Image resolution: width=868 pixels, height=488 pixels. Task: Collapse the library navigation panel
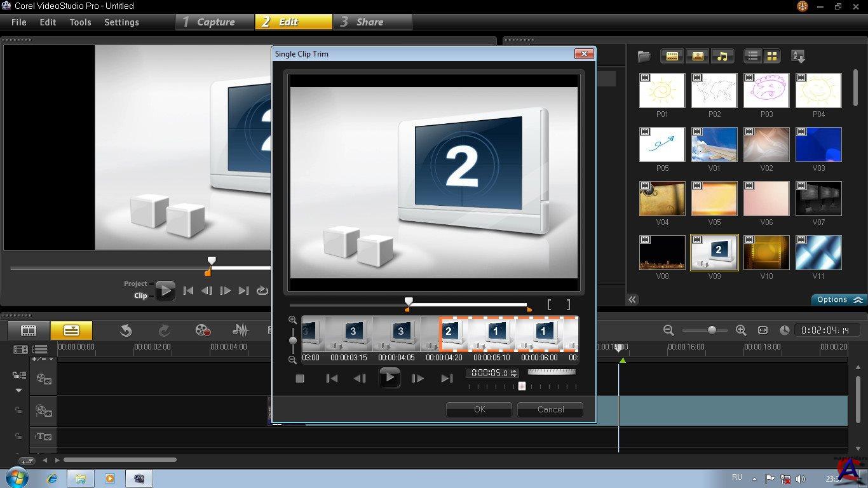click(x=632, y=300)
